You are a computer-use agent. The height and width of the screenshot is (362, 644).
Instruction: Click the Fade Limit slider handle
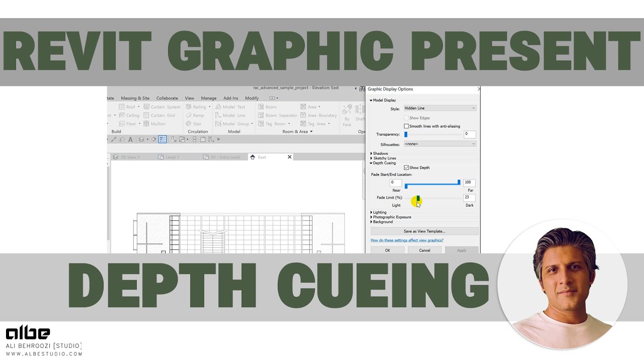click(x=418, y=198)
